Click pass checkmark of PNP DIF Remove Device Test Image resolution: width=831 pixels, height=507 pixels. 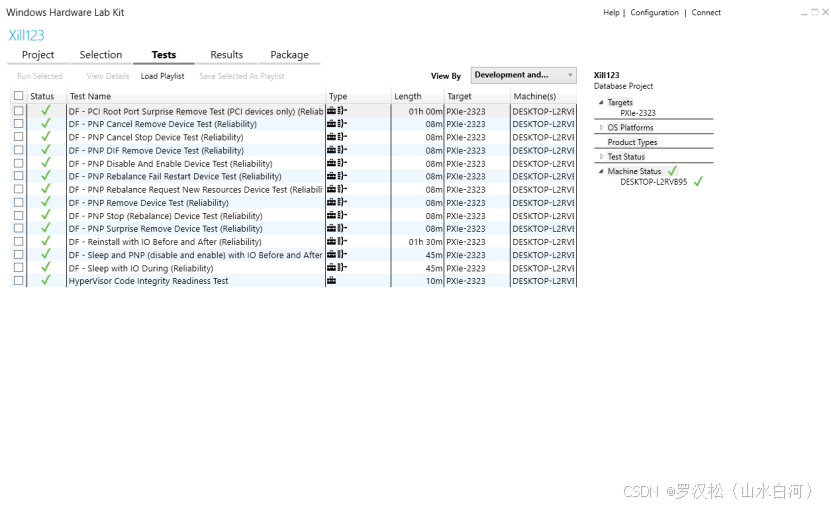tap(46, 149)
